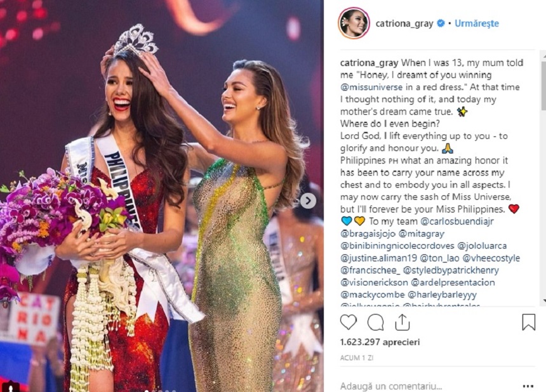The width and height of the screenshot is (546, 392).
Task: Click tagged people icon on photo
Action: point(11,386)
